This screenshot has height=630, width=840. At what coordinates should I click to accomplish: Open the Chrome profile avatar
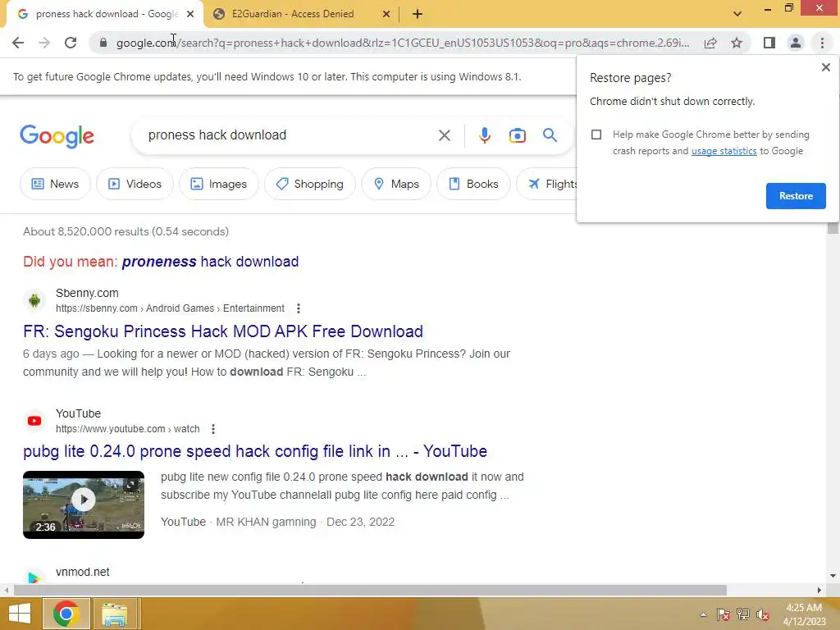coord(796,43)
